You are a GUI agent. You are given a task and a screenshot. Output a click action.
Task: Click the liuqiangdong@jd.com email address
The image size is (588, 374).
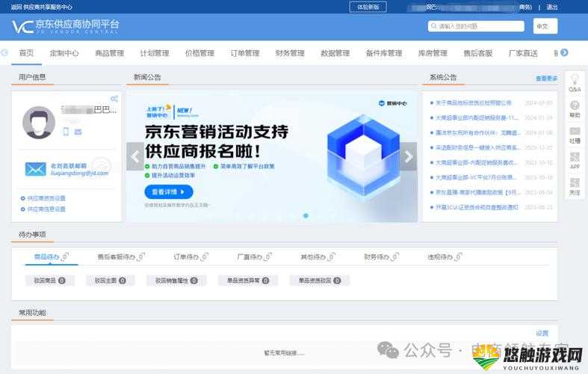79,173
